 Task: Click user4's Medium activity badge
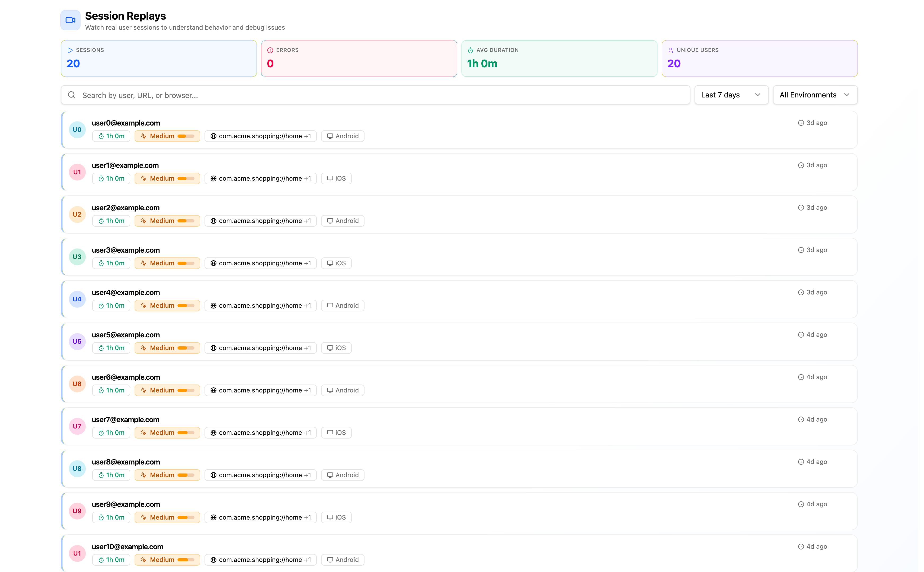(167, 306)
